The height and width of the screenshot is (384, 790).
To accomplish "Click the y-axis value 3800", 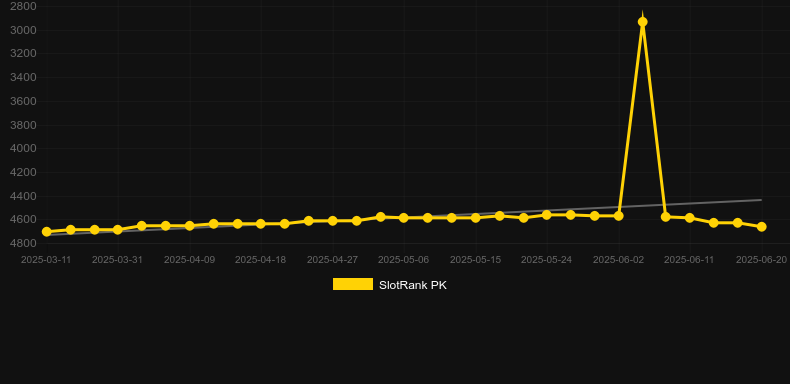I will click(x=23, y=125).
